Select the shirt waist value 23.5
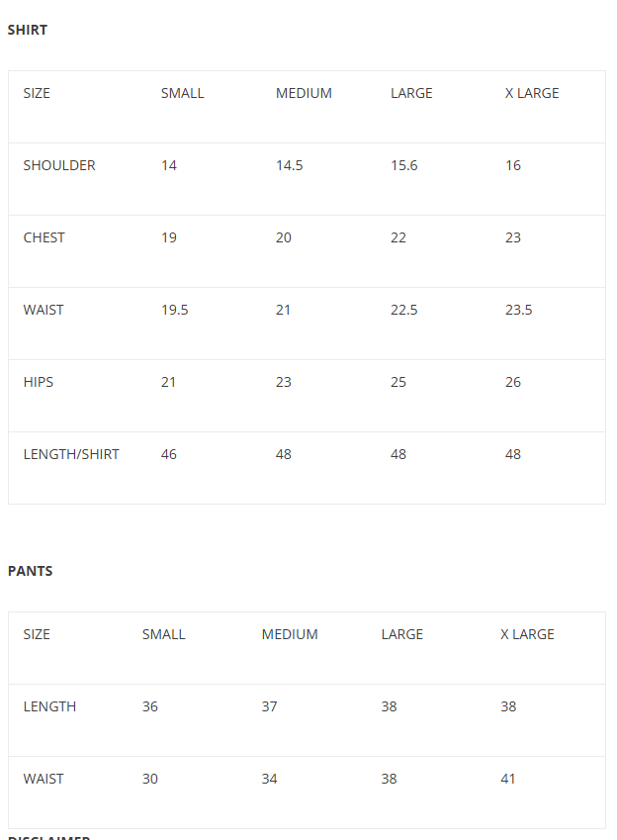617x840 pixels. tap(518, 310)
